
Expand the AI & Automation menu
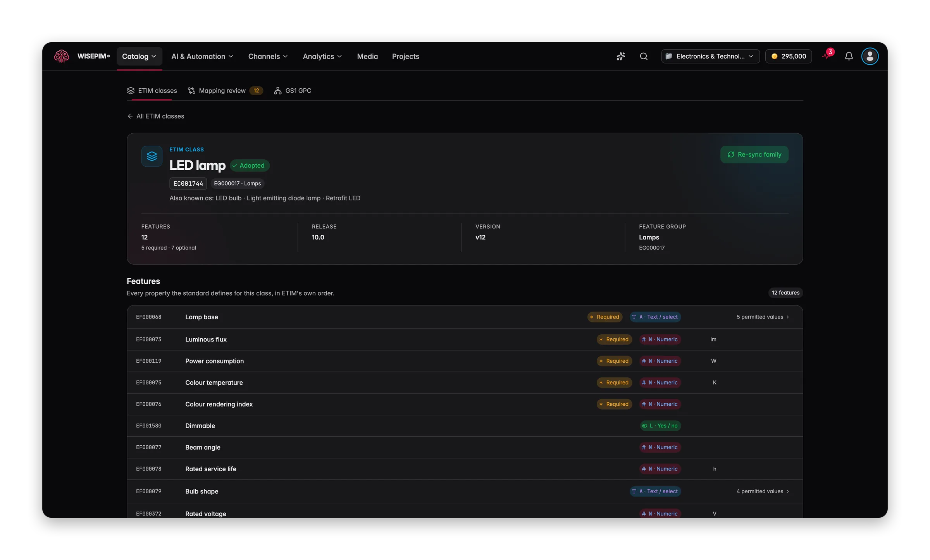click(x=202, y=56)
